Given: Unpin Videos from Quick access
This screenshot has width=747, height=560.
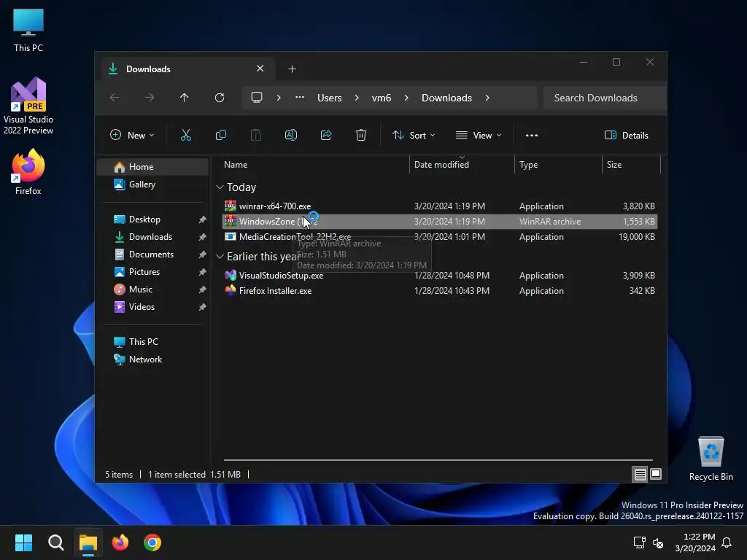Looking at the screenshot, I should tap(203, 307).
